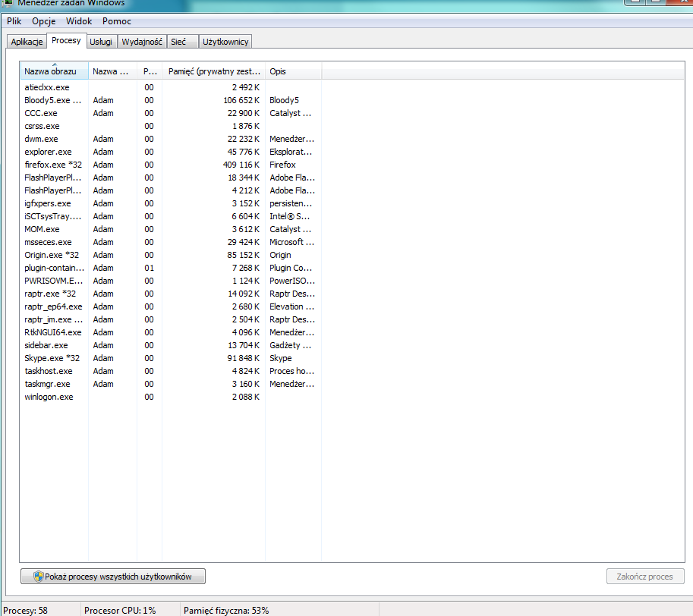Sort by CPU column header
This screenshot has height=616, width=693.
pos(150,71)
